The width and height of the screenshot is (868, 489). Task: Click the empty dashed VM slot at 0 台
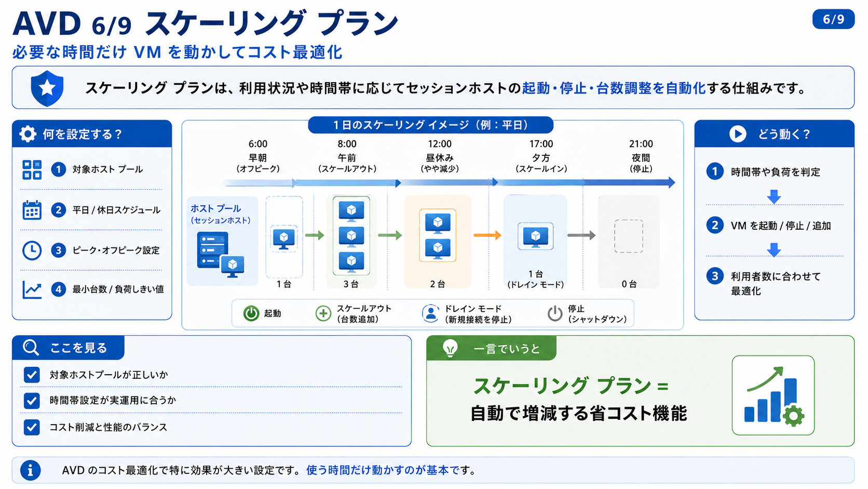click(628, 236)
